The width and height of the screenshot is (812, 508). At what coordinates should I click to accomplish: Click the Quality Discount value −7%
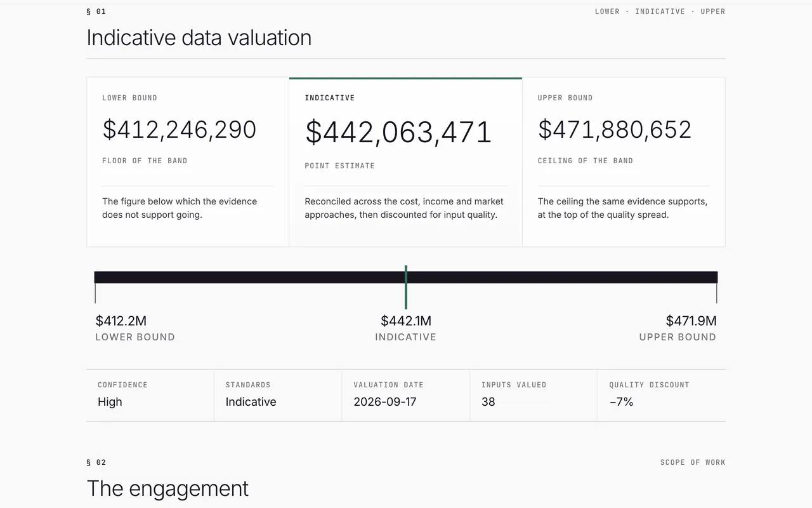coord(621,402)
